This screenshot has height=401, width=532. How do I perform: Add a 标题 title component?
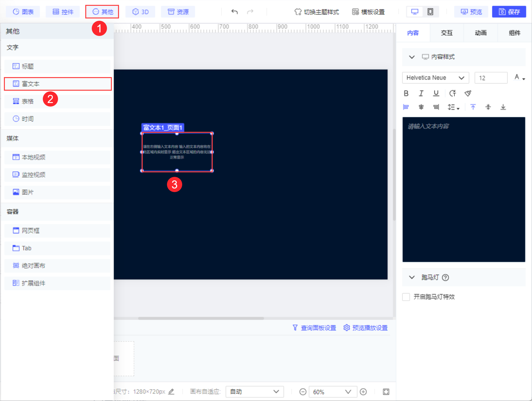pos(57,66)
